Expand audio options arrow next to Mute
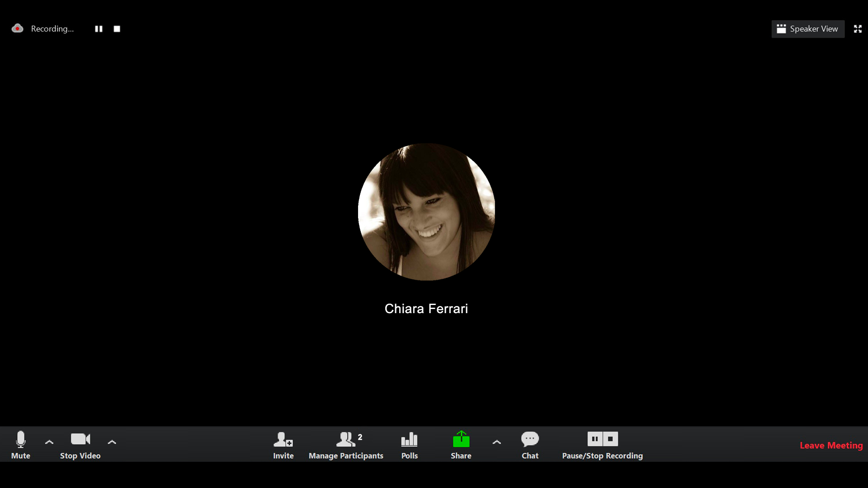The image size is (868, 488). 49,442
